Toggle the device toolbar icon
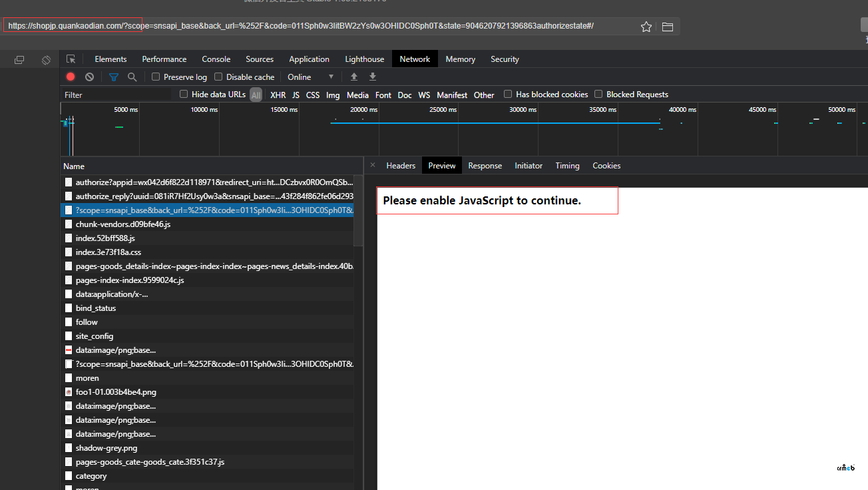This screenshot has width=868, height=490. click(46, 60)
